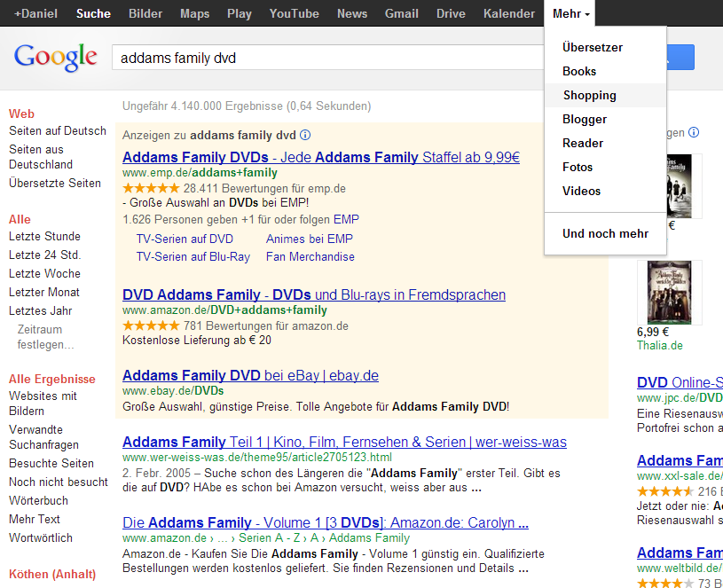Select Websites mit Bildern filter
Image resolution: width=723 pixels, height=588 pixels.
tap(43, 404)
